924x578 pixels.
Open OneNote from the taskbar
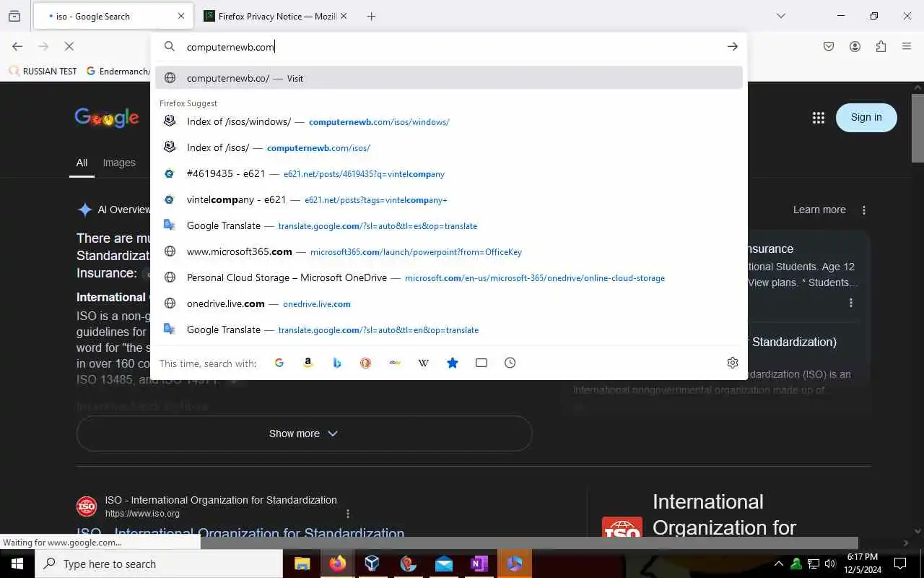479,564
